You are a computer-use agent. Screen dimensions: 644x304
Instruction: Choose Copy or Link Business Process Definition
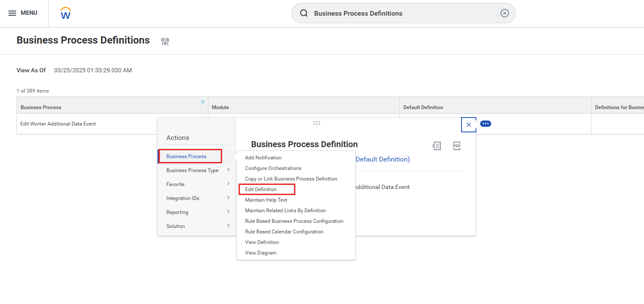tap(291, 179)
